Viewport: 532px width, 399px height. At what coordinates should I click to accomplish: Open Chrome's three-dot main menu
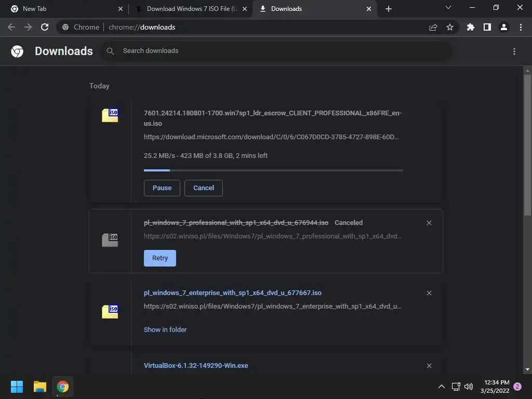(521, 27)
